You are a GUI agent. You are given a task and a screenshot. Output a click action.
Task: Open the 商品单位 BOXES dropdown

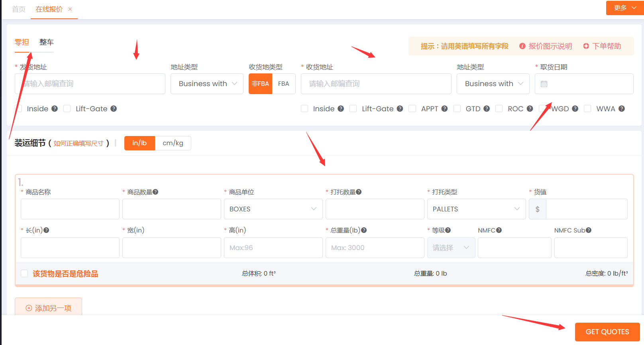(273, 209)
